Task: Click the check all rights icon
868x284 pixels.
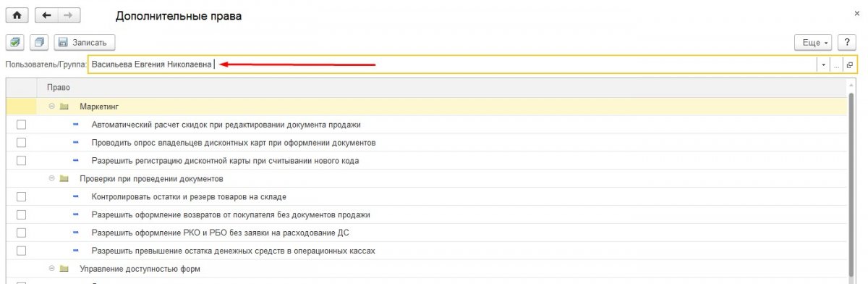Action: 15,43
